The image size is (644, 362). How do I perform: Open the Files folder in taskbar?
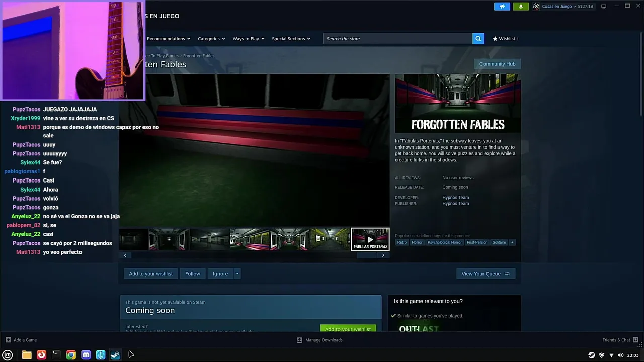click(27, 355)
